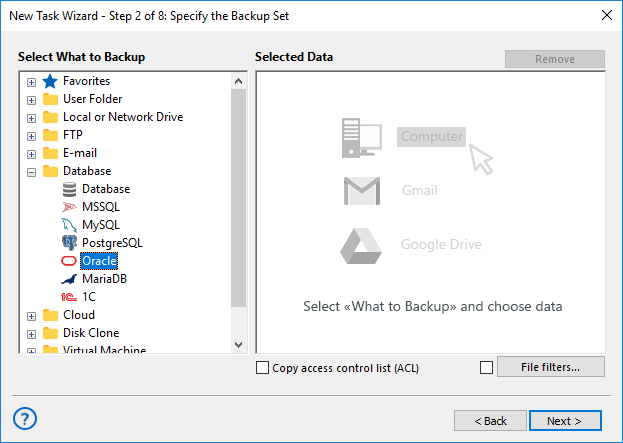Click the E-mail folder icon
The image size is (623, 443).
pos(50,153)
